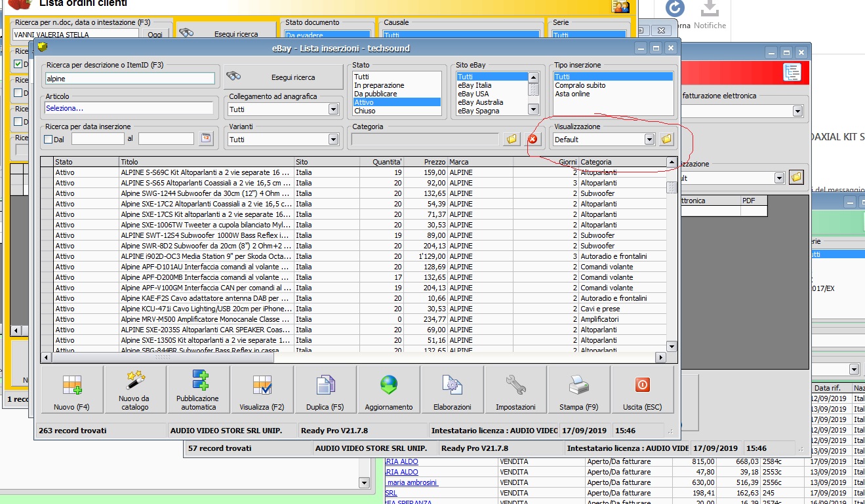This screenshot has width=865, height=504.
Task: Select row Alpine MRV-M500 Amplificatore Monocanale
Action: coord(353,319)
